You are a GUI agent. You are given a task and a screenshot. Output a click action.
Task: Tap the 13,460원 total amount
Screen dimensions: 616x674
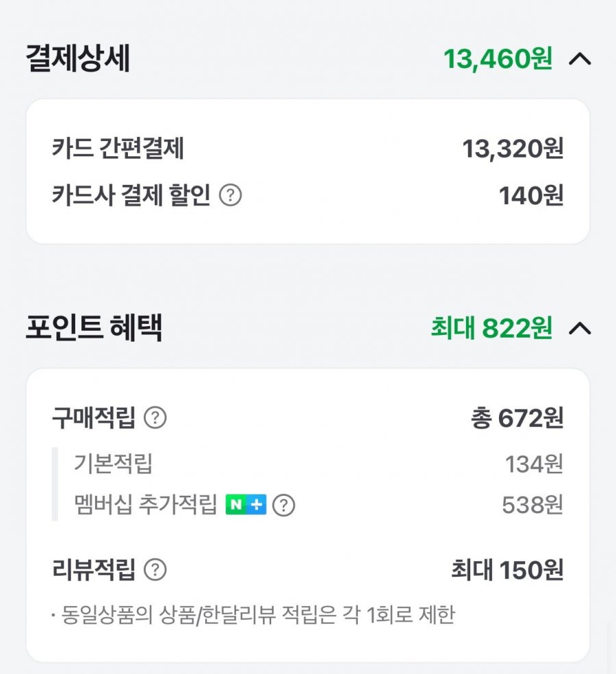point(498,59)
